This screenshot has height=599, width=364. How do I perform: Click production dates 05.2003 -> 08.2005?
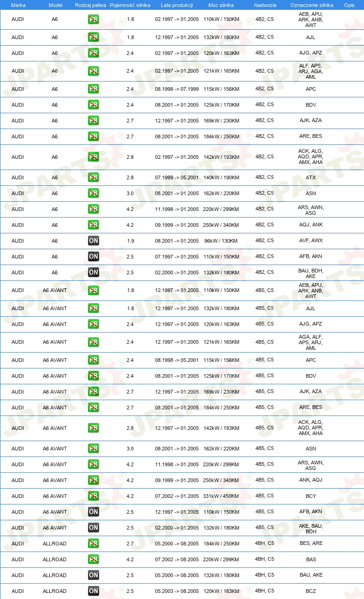point(176,591)
